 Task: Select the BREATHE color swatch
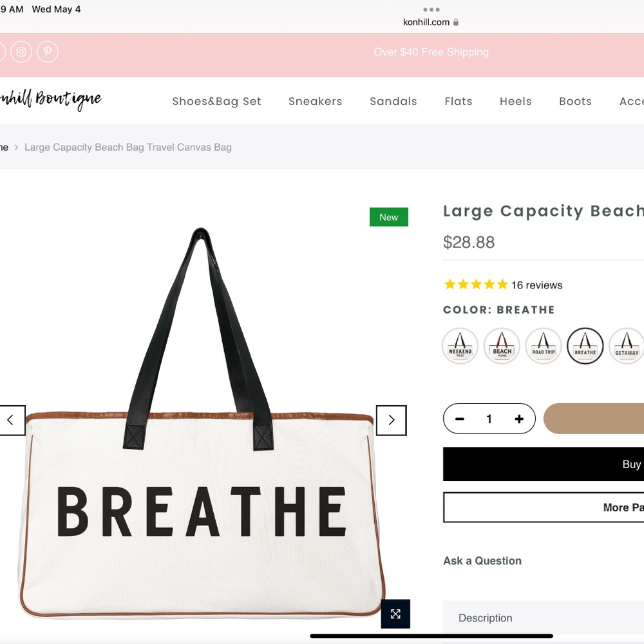[x=585, y=346]
